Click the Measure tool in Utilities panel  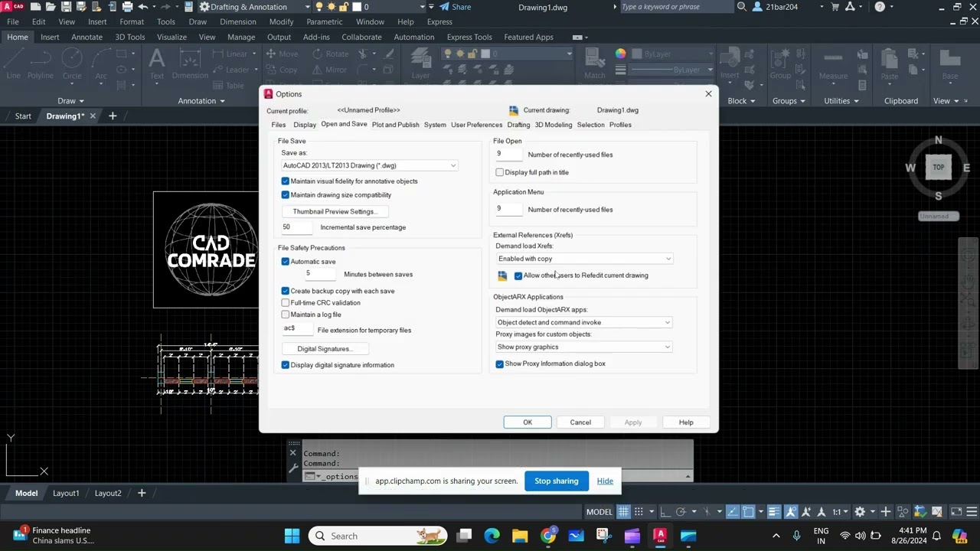(833, 64)
